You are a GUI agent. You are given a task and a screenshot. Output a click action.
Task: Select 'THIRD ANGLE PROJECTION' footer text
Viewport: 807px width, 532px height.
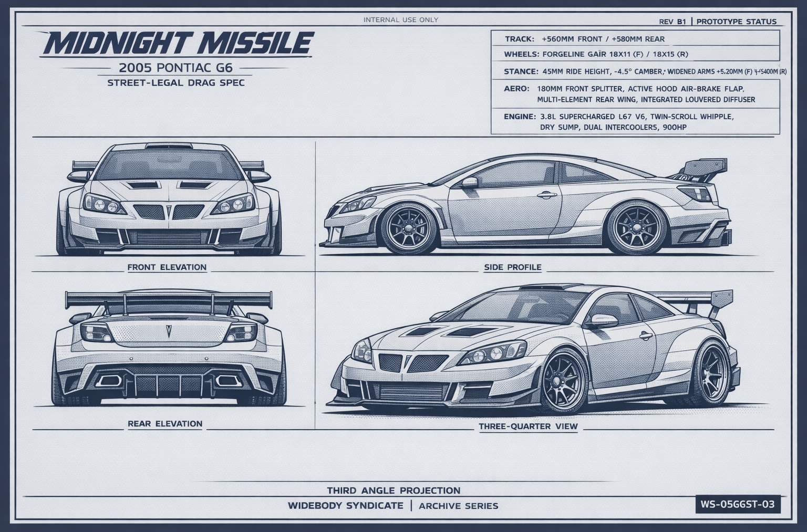[394, 491]
